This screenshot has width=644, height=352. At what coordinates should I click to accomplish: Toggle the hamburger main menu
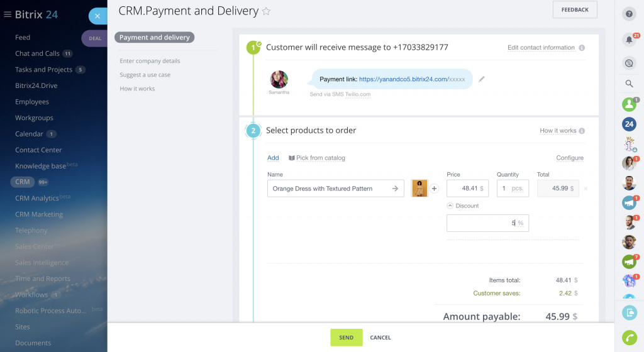(x=8, y=14)
